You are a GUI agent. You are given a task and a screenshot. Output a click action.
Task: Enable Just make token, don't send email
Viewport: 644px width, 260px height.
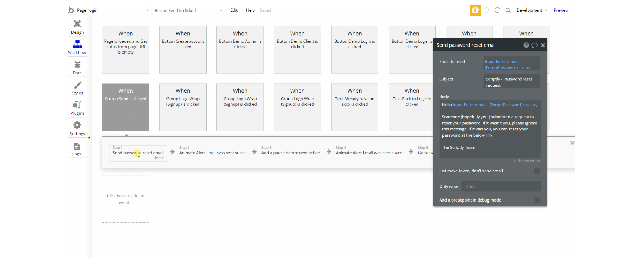pyautogui.click(x=537, y=171)
